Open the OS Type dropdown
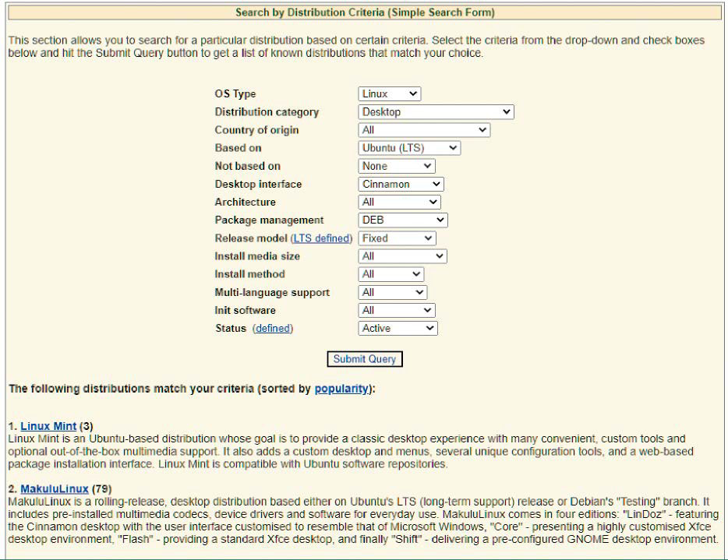This screenshot has width=728, height=560. pyautogui.click(x=390, y=93)
